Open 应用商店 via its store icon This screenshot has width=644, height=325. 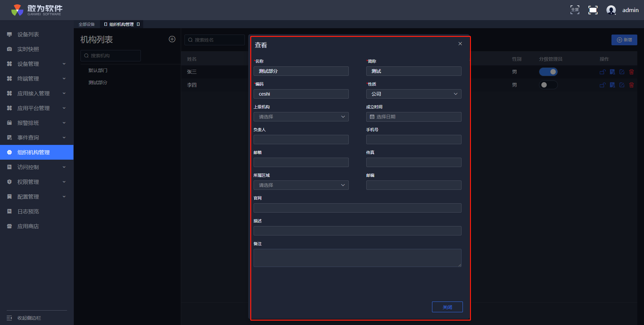coord(9,226)
